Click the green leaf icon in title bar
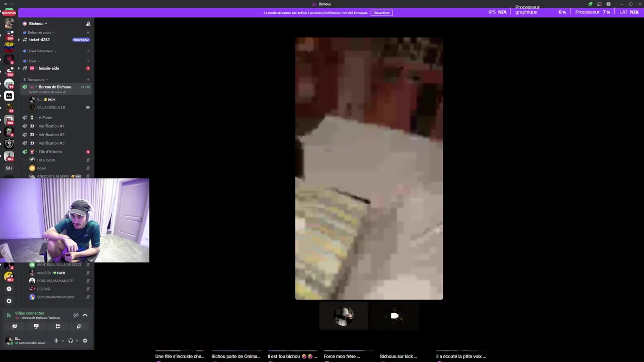 click(x=591, y=4)
